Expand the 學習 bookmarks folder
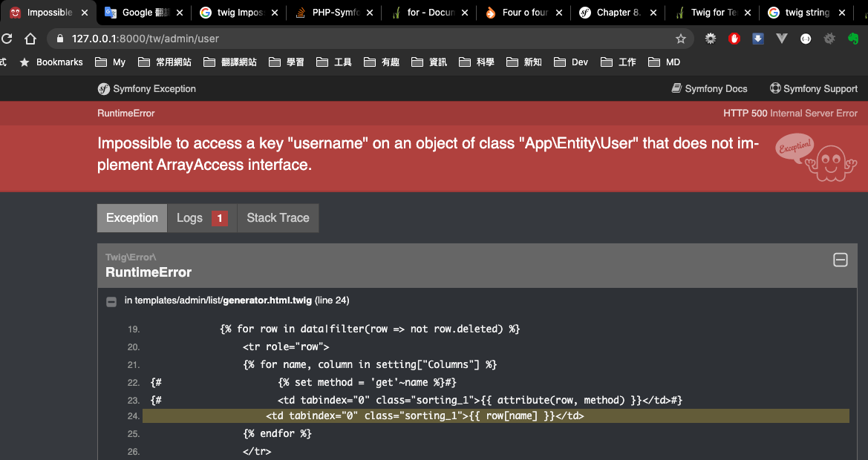The image size is (868, 460). tap(286, 62)
